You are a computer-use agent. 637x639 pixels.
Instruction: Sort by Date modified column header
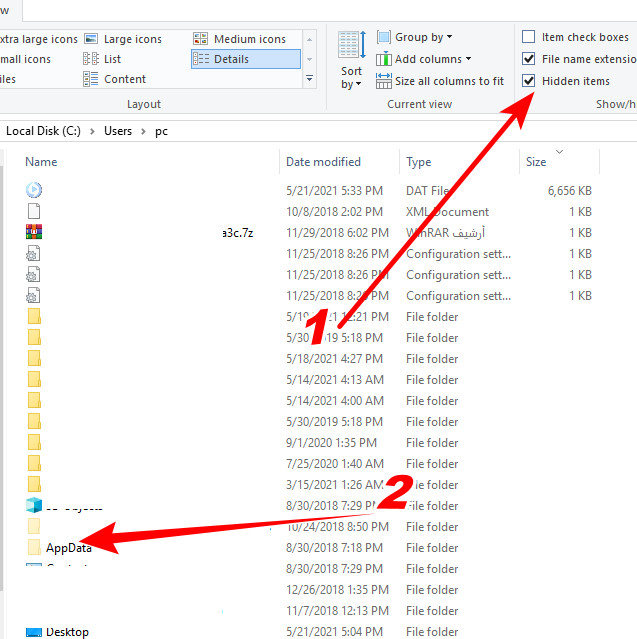[323, 162]
